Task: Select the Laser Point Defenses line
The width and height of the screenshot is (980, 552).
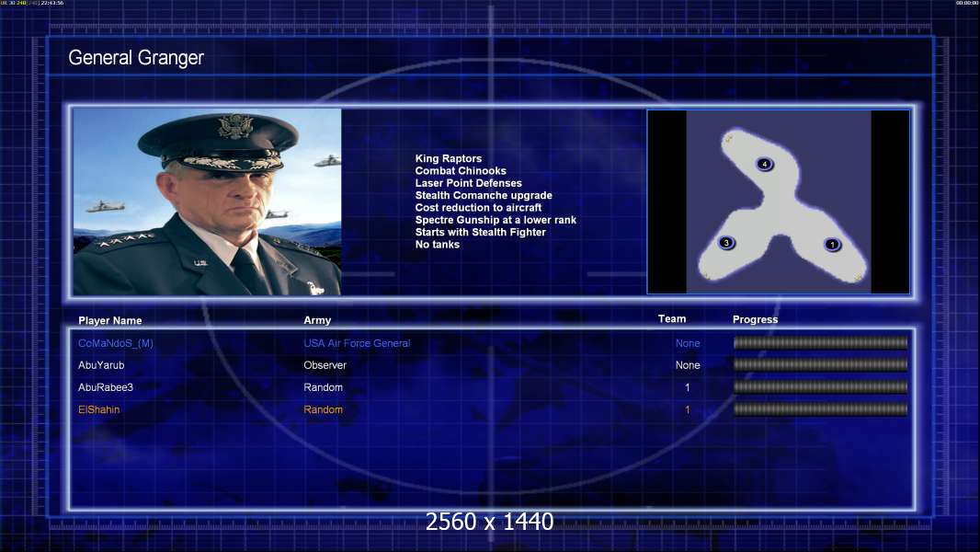Action: pyautogui.click(x=468, y=183)
